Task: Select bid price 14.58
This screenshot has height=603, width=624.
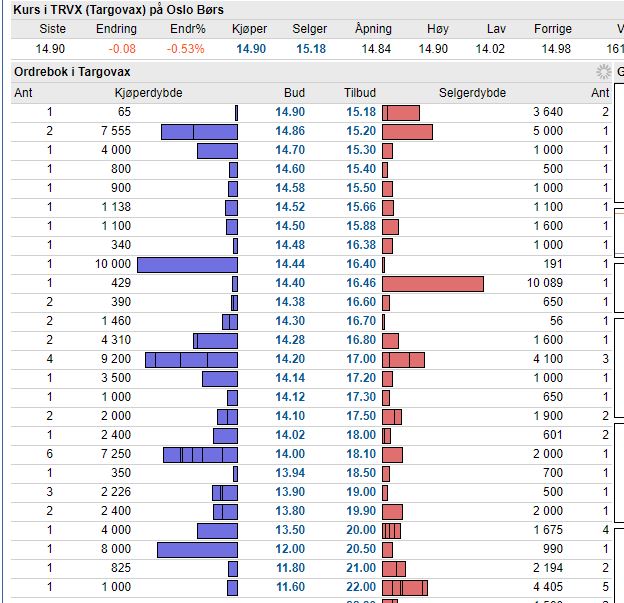Action: (x=290, y=188)
